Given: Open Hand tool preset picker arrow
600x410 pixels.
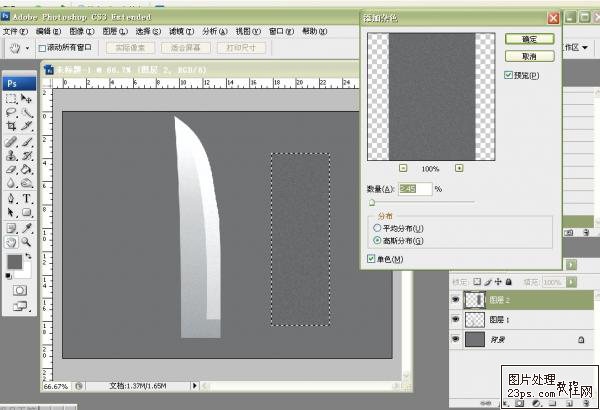Looking at the screenshot, I should pos(27,48).
